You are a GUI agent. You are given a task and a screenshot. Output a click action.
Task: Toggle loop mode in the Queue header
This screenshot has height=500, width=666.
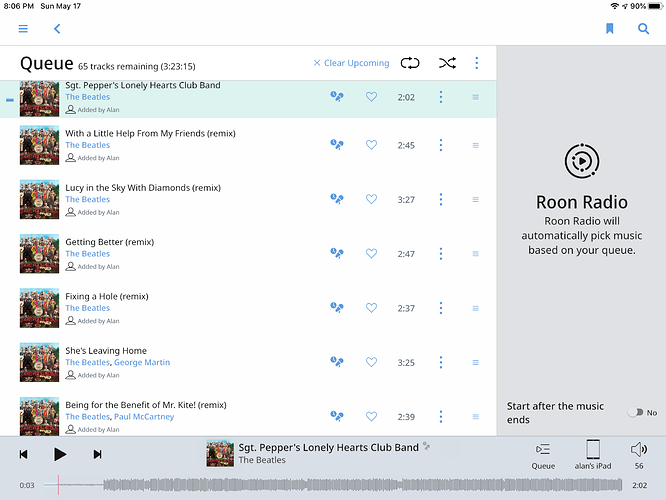tap(410, 63)
